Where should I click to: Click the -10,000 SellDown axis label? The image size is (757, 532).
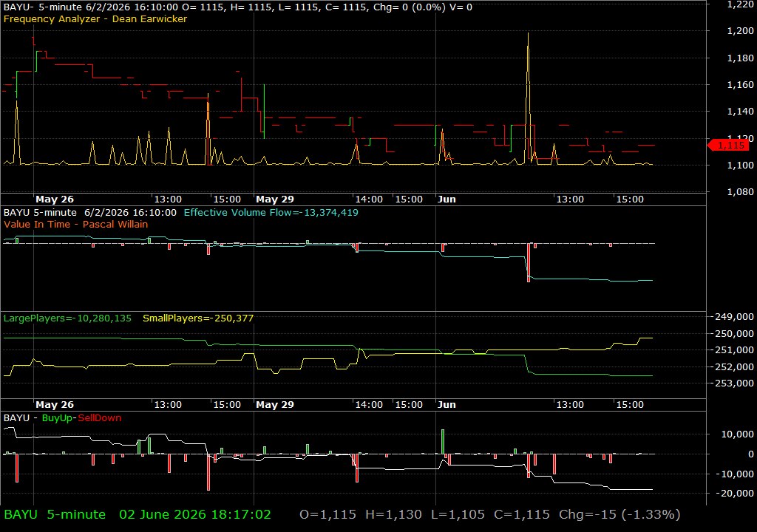pos(736,474)
